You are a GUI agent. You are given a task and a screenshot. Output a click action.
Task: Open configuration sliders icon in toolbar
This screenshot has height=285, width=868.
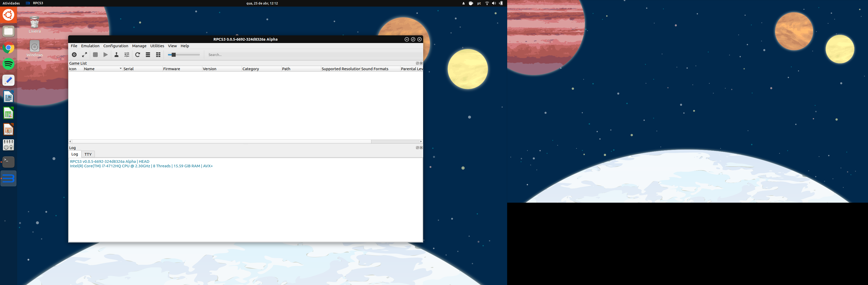pyautogui.click(x=127, y=55)
